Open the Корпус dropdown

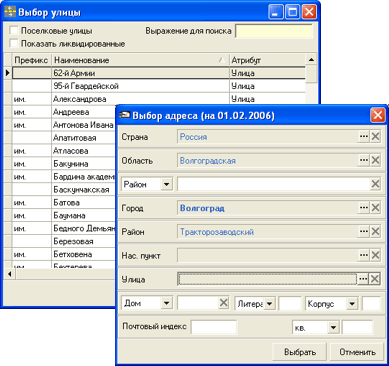point(352,304)
